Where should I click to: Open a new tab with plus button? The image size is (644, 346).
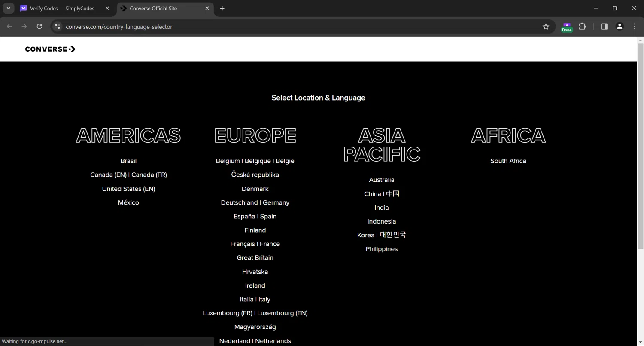[222, 9]
